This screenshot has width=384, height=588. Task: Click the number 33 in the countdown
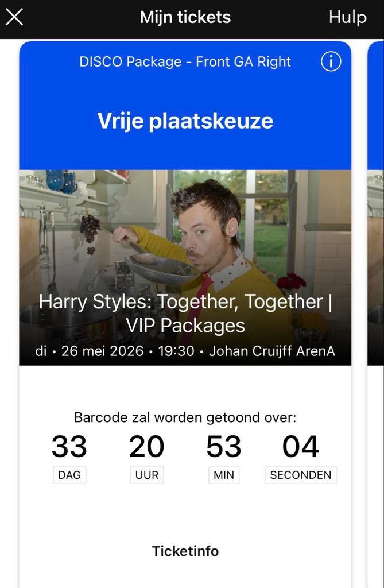tap(69, 447)
